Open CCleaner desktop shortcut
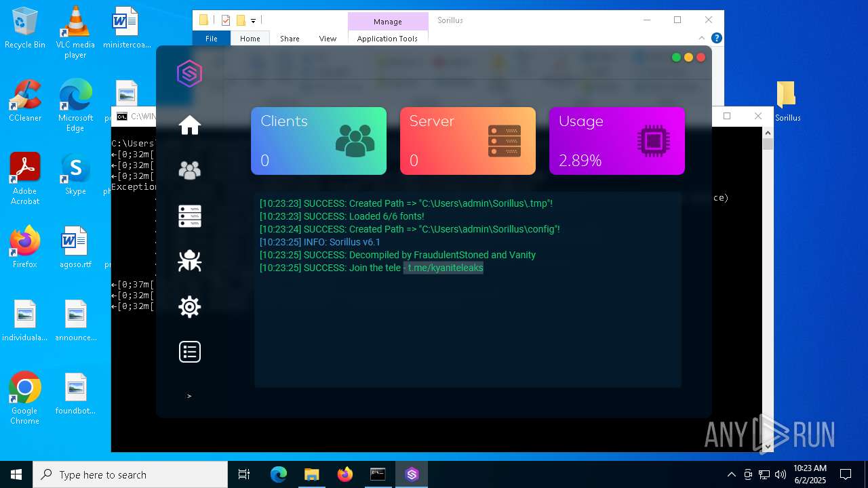 click(25, 101)
